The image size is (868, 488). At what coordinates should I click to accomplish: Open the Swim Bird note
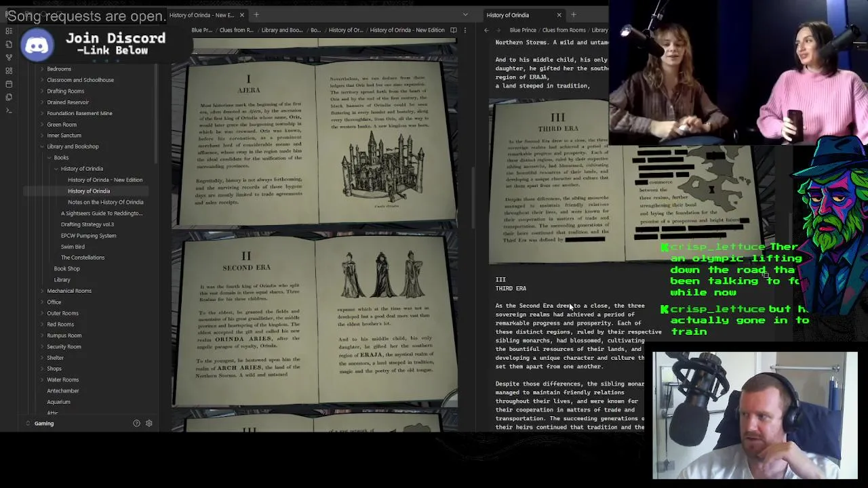[x=73, y=247]
